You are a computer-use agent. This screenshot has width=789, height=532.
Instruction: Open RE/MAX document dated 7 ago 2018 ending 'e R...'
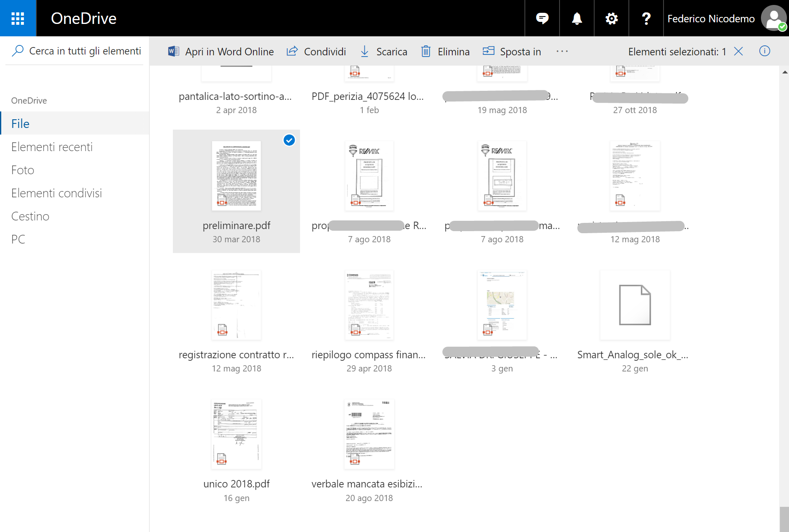coord(369,176)
